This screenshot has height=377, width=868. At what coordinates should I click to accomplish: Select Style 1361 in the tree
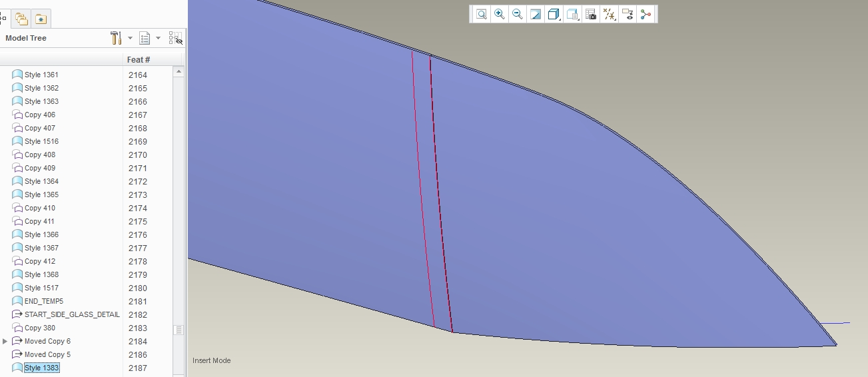tap(41, 75)
